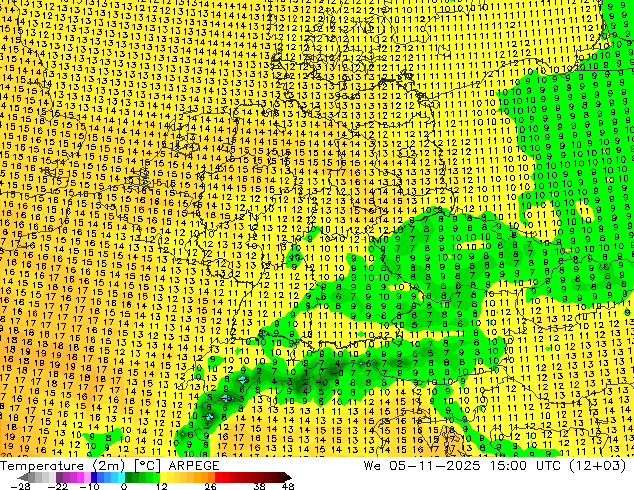This screenshot has height=490, width=634.
Task: Click the bright red swatch right of 26
Action: [x=218, y=477]
